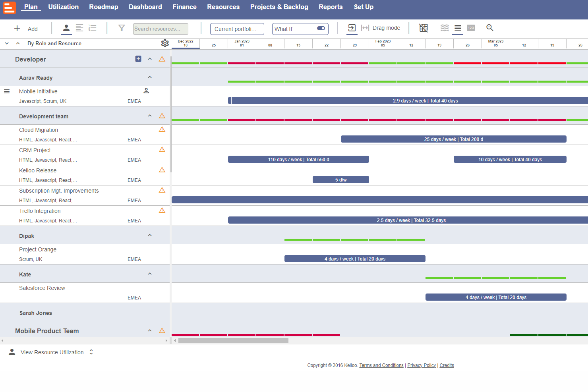Click the warning triangle on Cloud Migration
588x392 pixels.
162,129
